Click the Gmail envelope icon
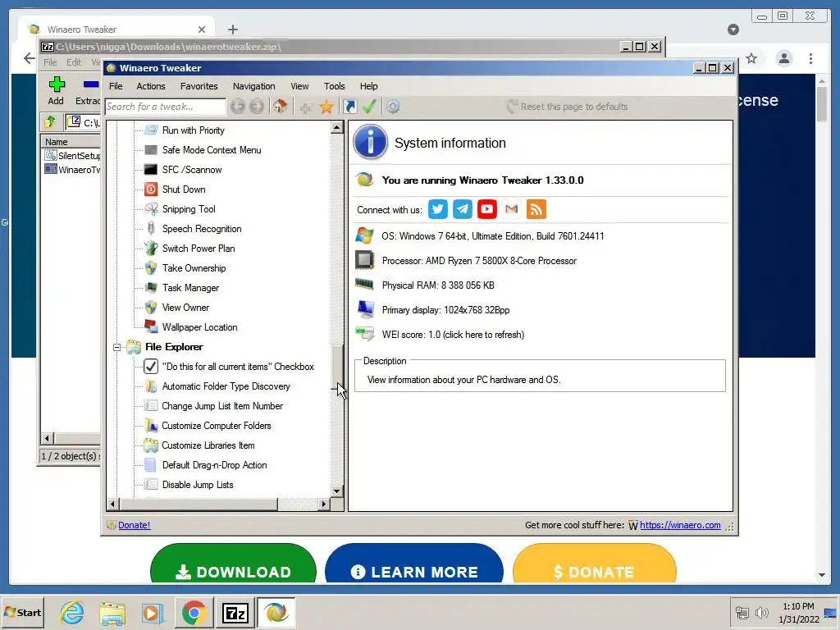 512,209
